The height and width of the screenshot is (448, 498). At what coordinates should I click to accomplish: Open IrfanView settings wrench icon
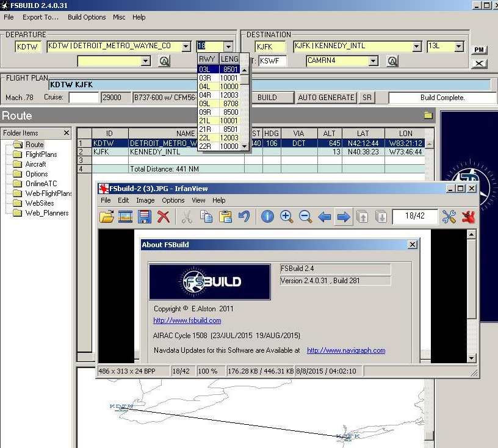pos(449,217)
